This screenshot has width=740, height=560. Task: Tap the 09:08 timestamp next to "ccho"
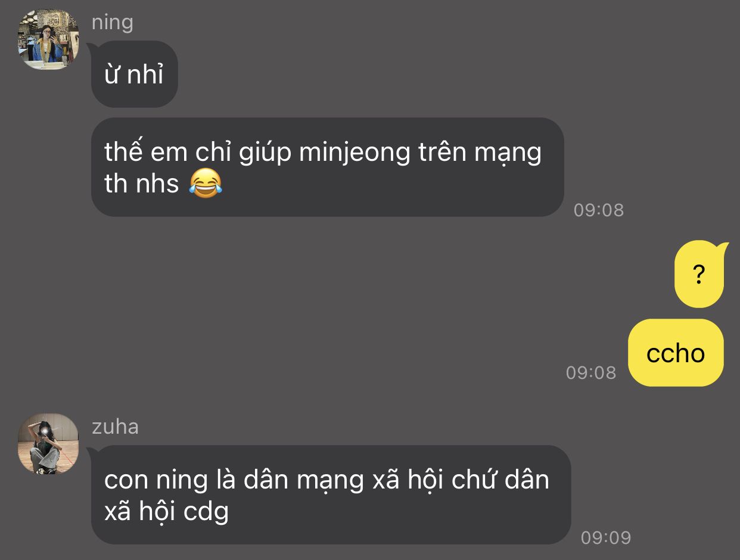(x=590, y=372)
